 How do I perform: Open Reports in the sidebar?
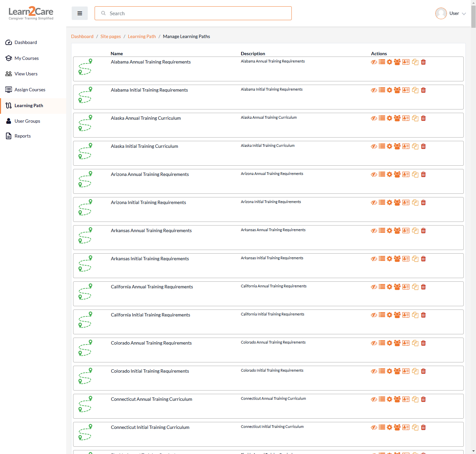22,136
